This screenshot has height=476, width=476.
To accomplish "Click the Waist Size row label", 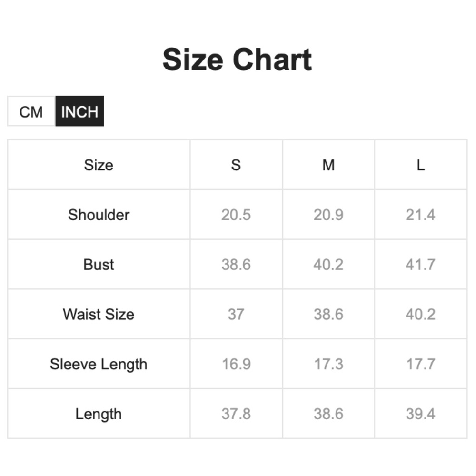I will click(x=99, y=314).
